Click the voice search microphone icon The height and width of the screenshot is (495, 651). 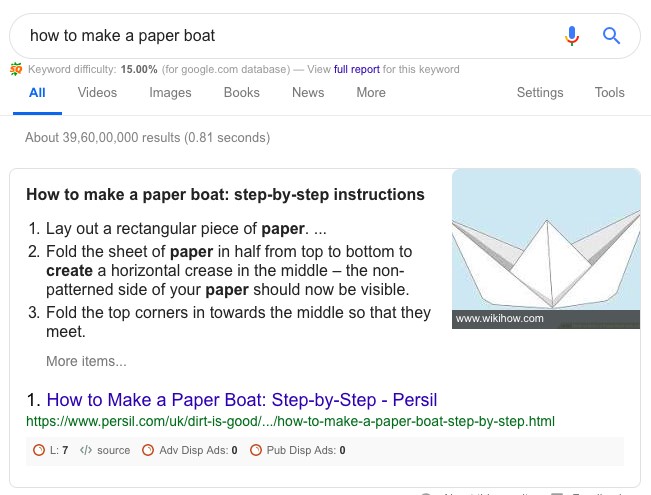[572, 36]
